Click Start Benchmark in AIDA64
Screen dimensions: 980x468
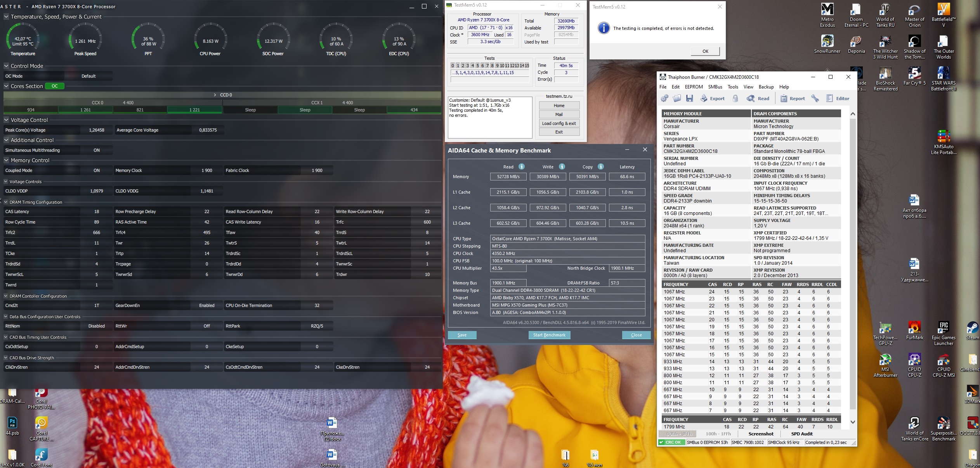tap(549, 335)
